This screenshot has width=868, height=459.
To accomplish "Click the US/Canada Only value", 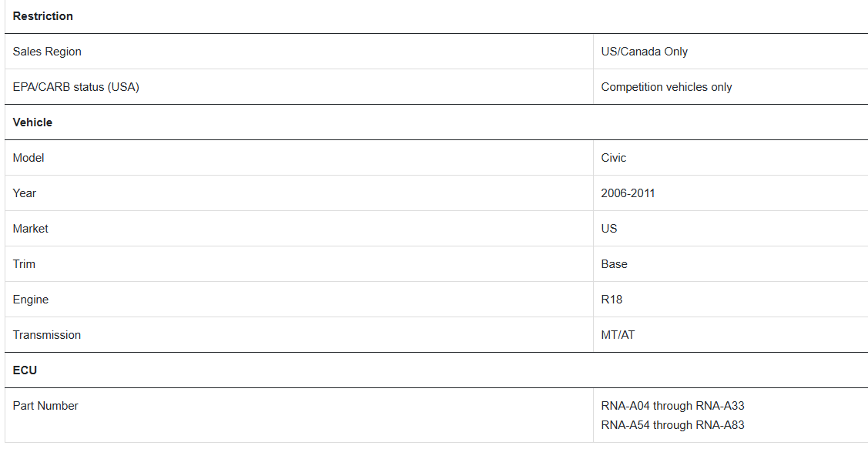I will (x=645, y=52).
